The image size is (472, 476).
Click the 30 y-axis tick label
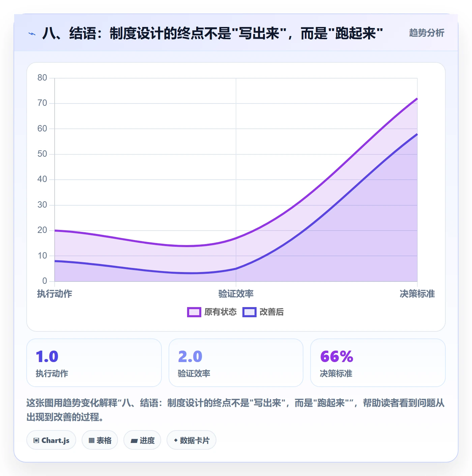42,205
